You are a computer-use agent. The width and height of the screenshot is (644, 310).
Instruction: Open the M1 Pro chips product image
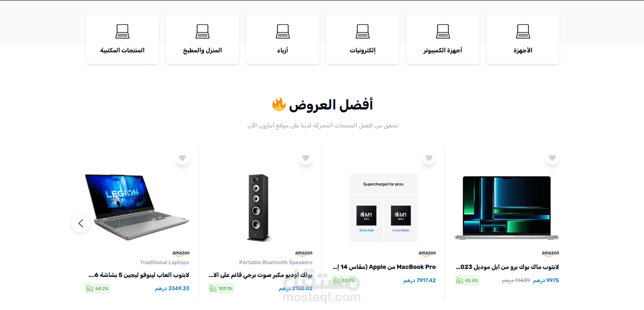384,208
